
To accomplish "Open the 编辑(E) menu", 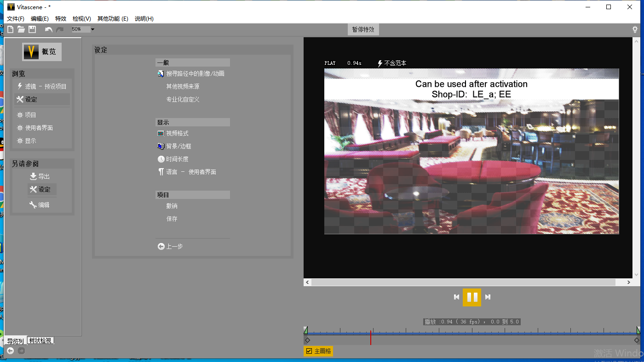I will point(40,19).
